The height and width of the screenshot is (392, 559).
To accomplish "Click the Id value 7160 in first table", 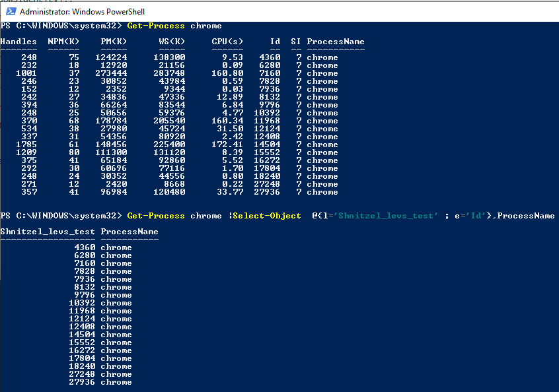I will coord(270,73).
